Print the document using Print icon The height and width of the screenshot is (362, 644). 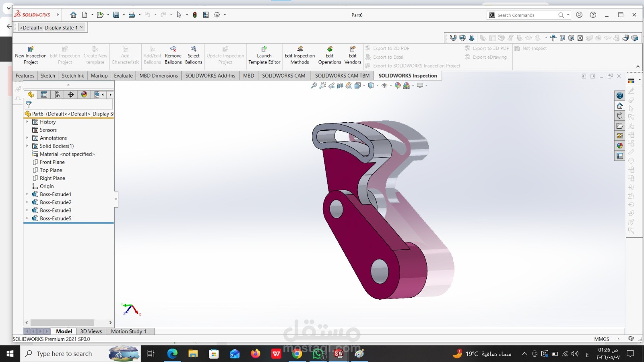pos(132,15)
